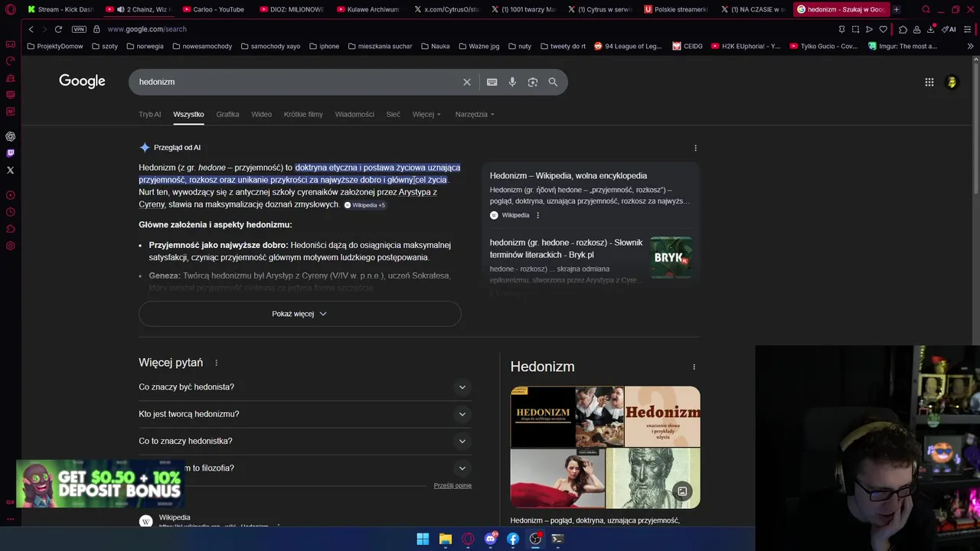The image size is (980, 551).
Task: Open the Google apps grid
Action: (929, 82)
